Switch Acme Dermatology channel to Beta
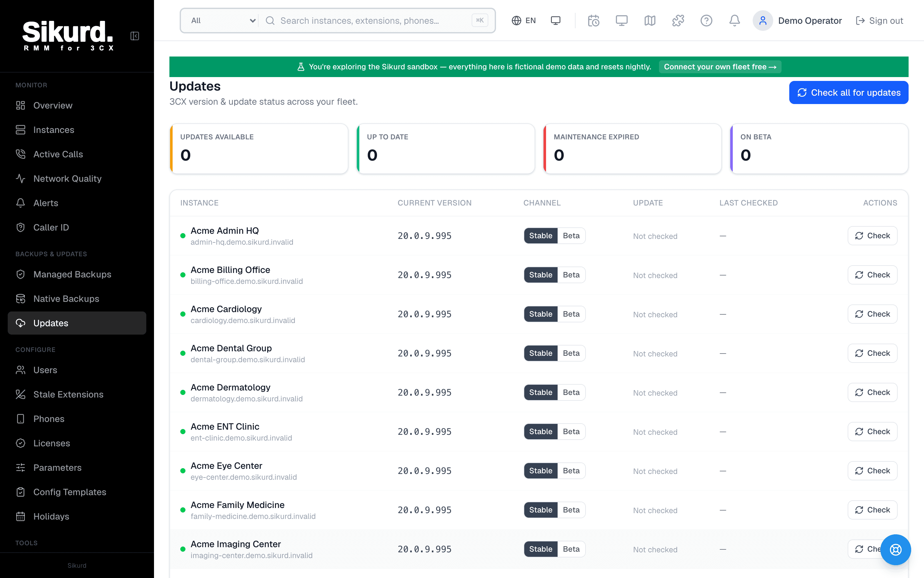This screenshot has width=924, height=578. pyautogui.click(x=571, y=393)
